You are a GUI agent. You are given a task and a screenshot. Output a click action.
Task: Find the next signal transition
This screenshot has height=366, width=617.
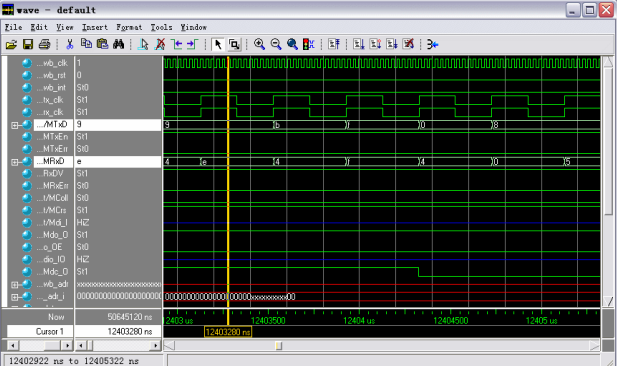pos(192,44)
